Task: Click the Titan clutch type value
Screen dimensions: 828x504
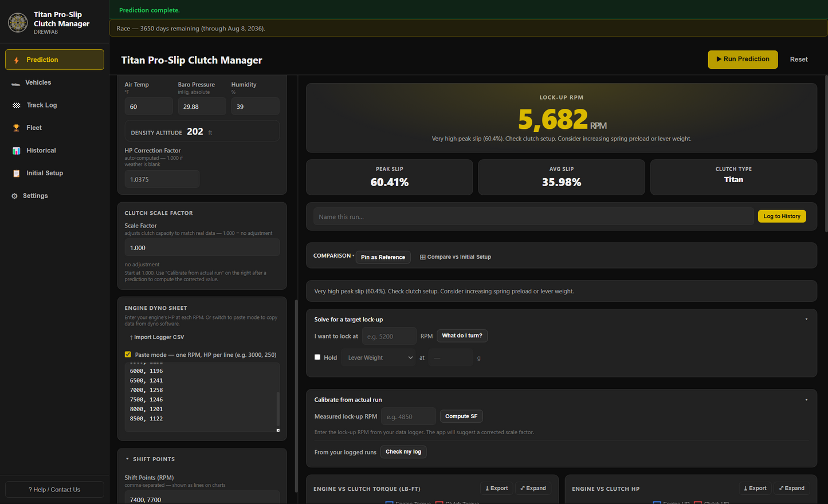Action: tap(733, 180)
